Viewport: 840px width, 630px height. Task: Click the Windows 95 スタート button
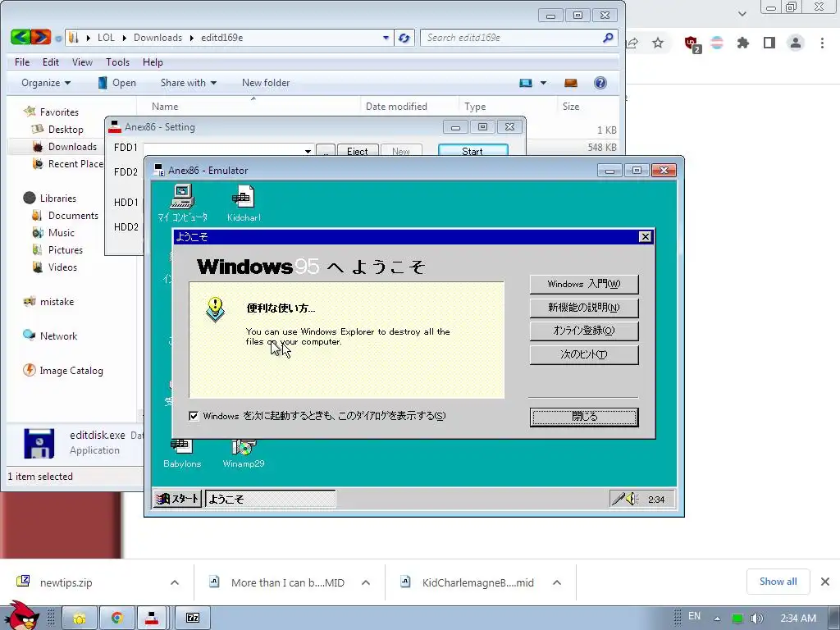pos(177,499)
